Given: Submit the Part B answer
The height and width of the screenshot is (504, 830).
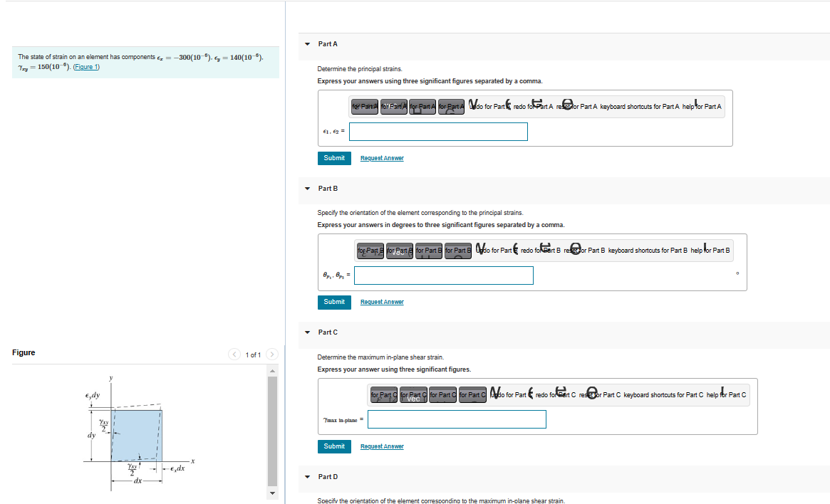Looking at the screenshot, I should [x=334, y=302].
